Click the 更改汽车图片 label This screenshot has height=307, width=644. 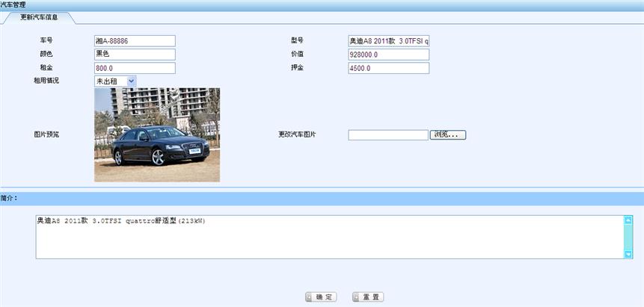(x=297, y=134)
